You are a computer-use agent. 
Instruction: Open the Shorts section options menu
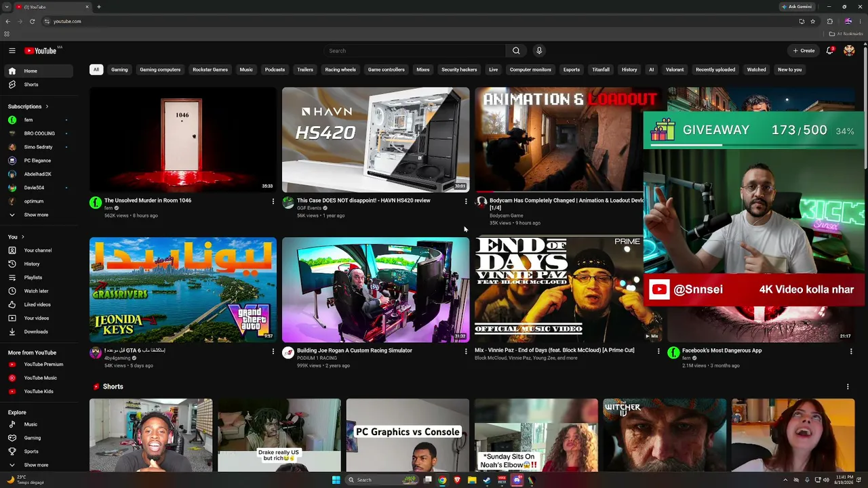(x=848, y=387)
